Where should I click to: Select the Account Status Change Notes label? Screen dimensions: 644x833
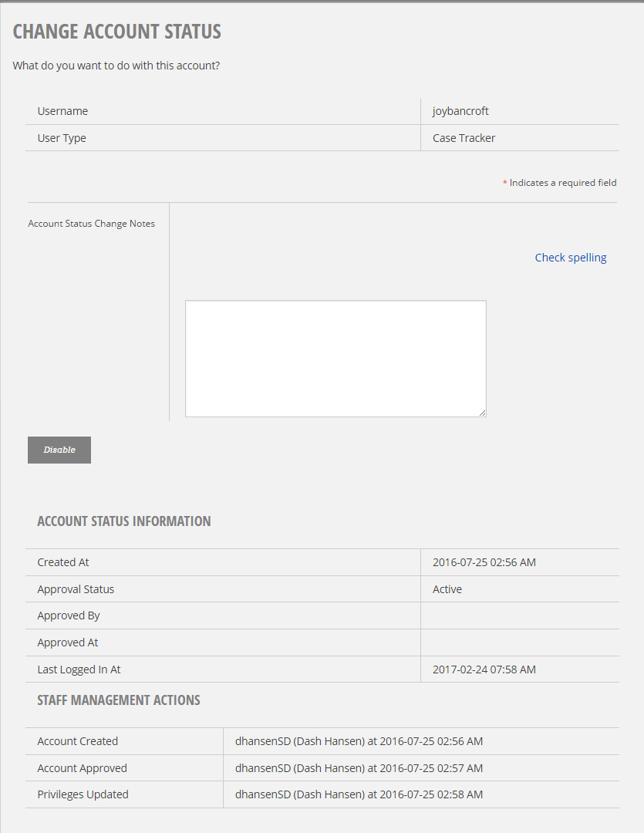[x=91, y=224]
